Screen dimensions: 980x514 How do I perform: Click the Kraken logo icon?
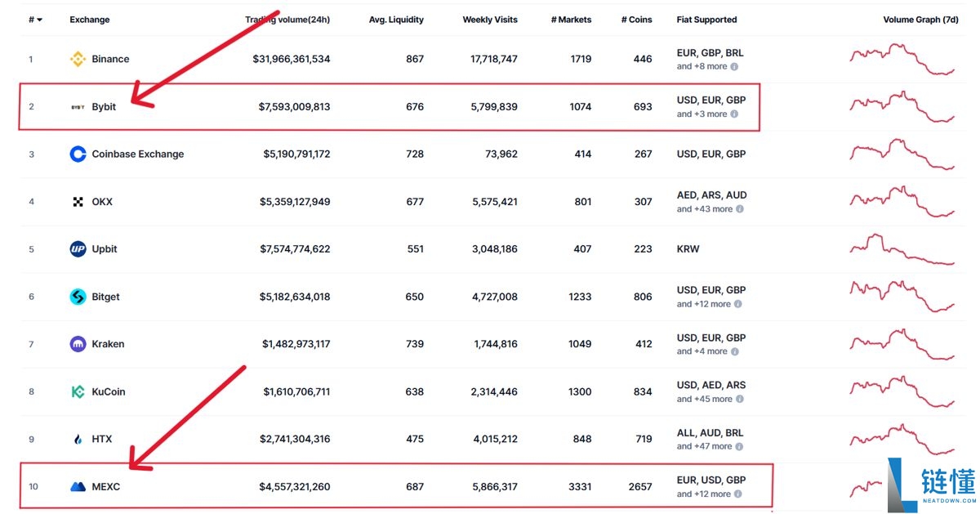pos(78,344)
